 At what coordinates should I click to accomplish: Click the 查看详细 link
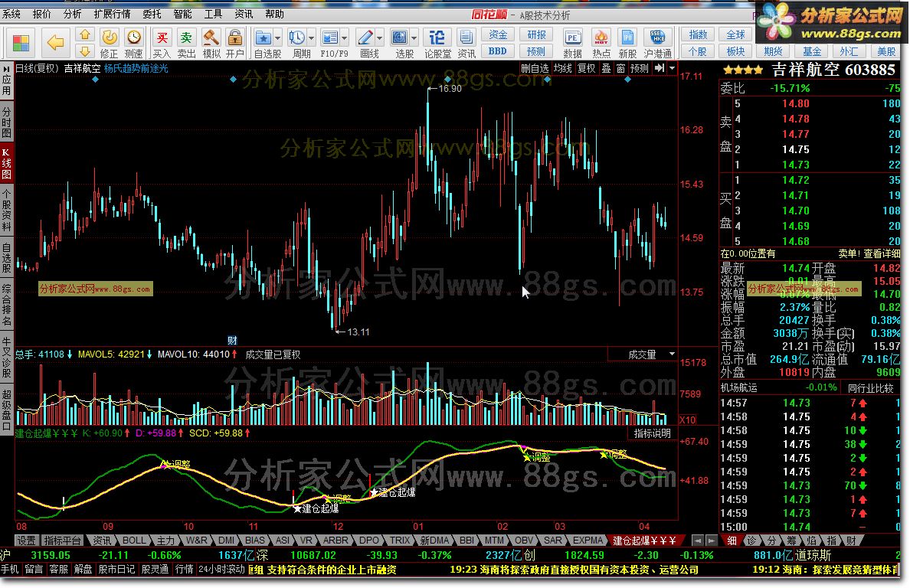point(882,253)
